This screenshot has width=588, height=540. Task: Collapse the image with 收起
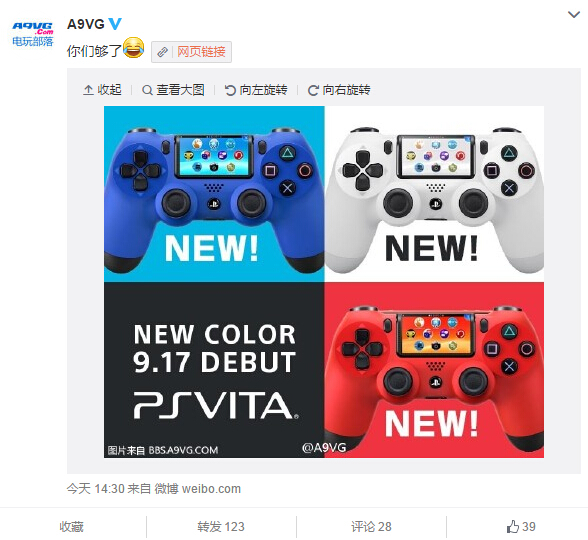click(x=102, y=90)
